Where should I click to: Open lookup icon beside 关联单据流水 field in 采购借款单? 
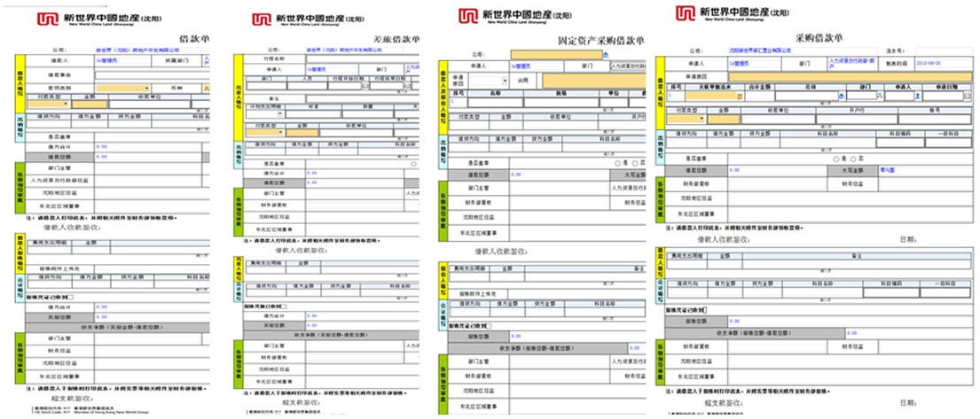pyautogui.click(x=740, y=97)
